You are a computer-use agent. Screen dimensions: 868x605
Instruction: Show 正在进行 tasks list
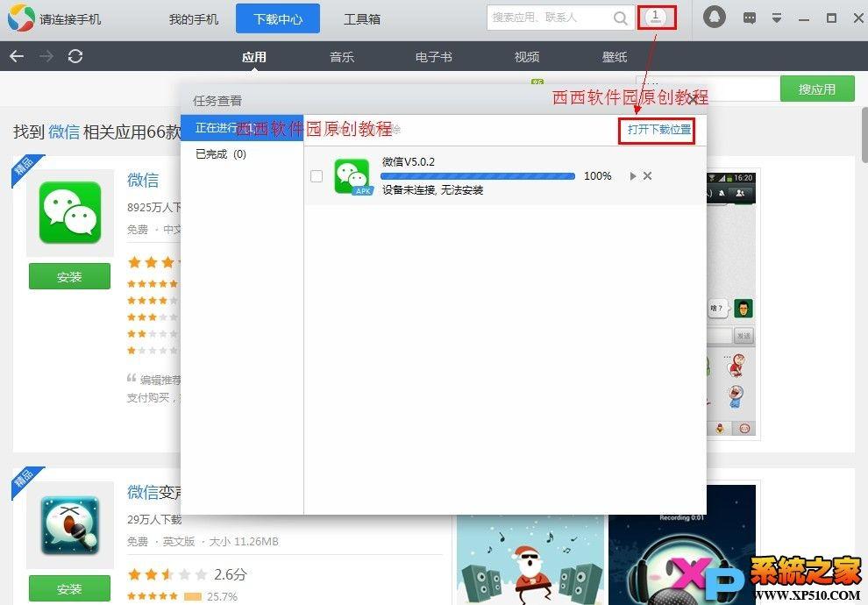242,128
